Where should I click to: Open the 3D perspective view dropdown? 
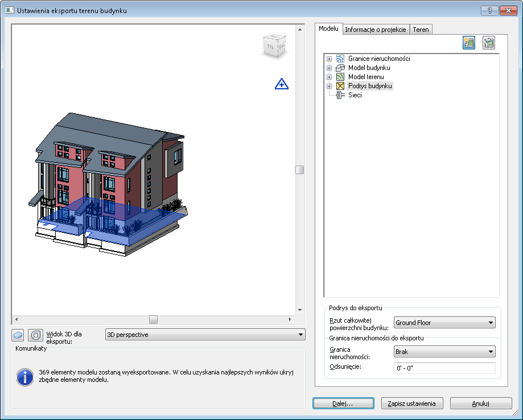click(205, 335)
